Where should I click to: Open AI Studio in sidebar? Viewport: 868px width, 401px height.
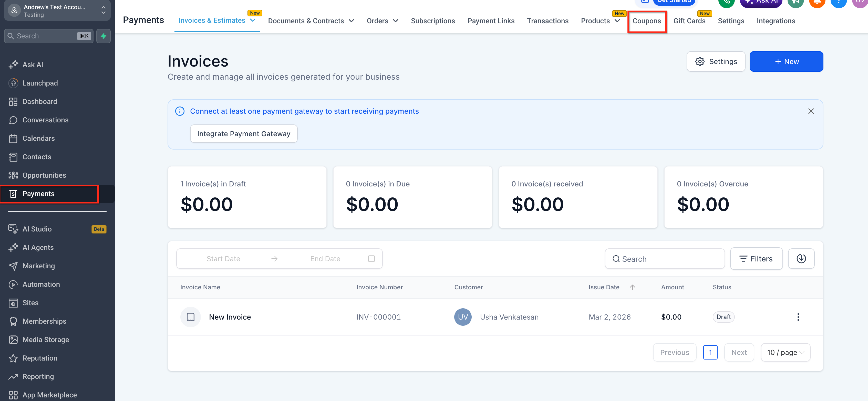pos(37,229)
